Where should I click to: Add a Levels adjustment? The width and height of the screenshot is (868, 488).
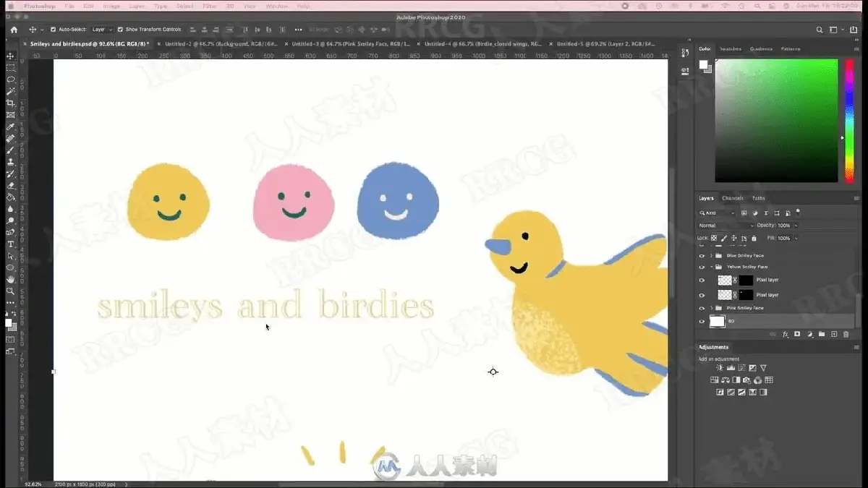coord(731,368)
